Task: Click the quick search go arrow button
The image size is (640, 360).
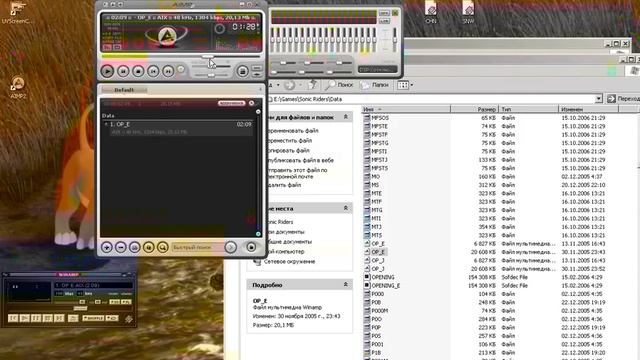Action: pos(231,247)
